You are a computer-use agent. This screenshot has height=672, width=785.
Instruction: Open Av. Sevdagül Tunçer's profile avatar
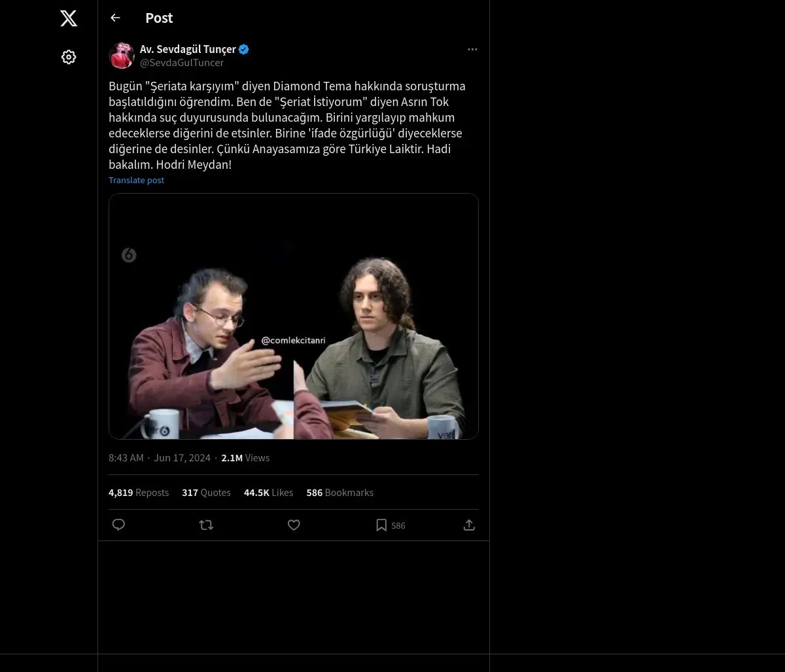[x=122, y=56]
